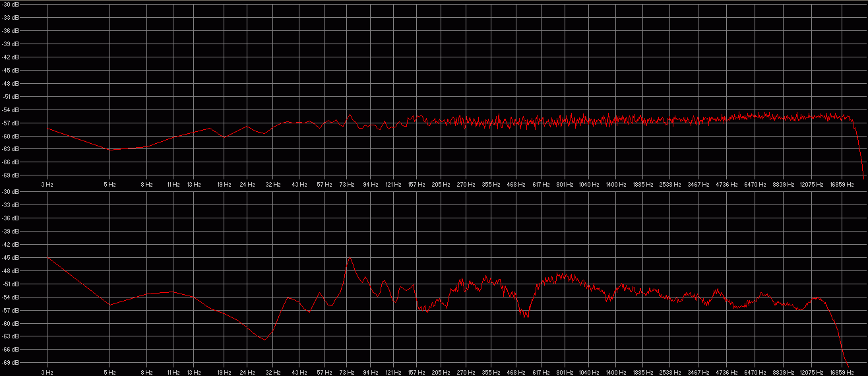This screenshot has height=376, width=868.
Task: Pick the 3467 Hz label under the lower graph
Action: pos(698,372)
